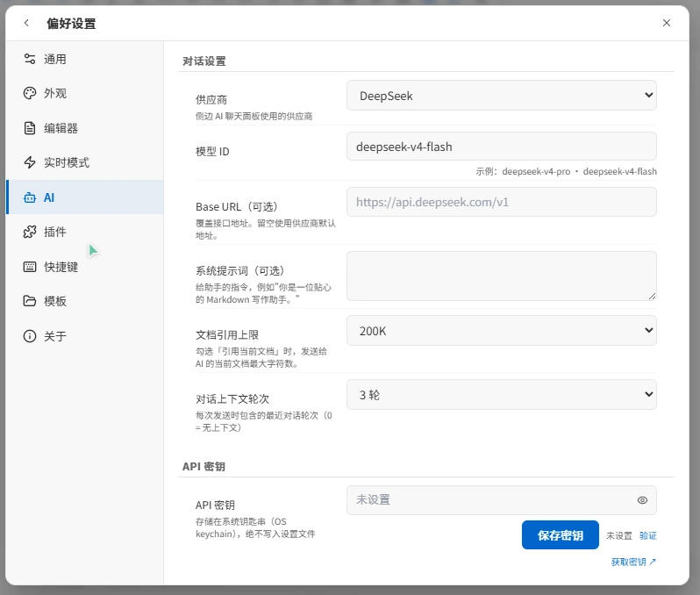Click the 关于 info icon
This screenshot has height=595, width=700.
[x=30, y=336]
